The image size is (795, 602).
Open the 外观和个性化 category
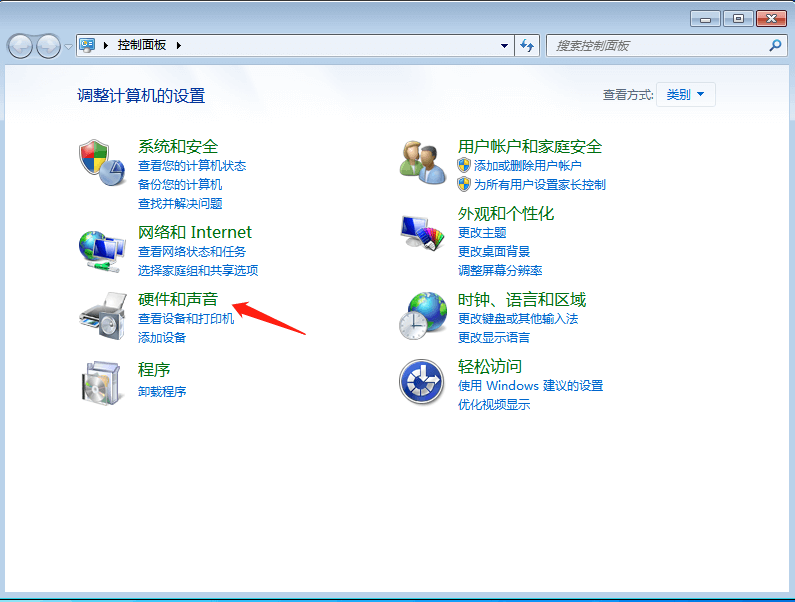[506, 214]
